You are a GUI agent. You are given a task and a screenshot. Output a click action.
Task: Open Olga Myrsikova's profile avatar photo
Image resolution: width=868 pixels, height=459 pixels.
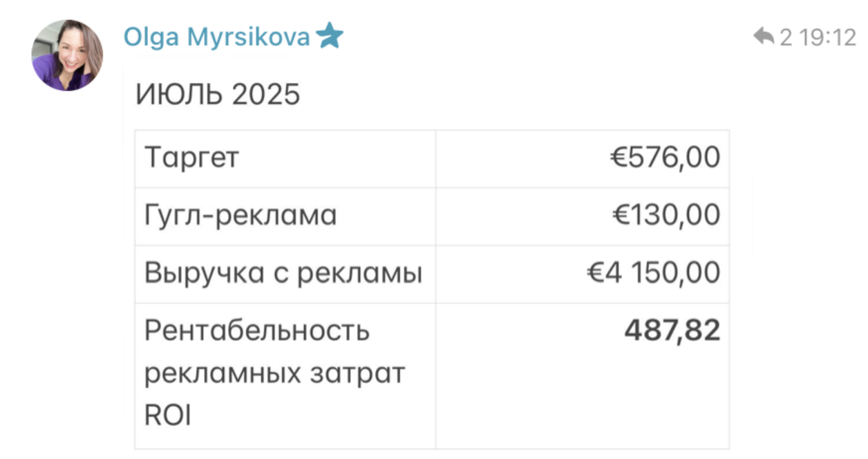(67, 55)
